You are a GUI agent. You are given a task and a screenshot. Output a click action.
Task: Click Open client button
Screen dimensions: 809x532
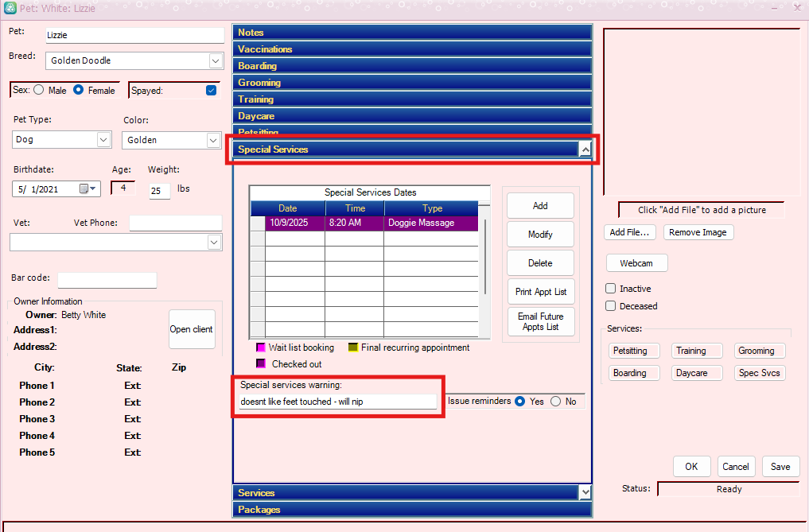pos(192,329)
